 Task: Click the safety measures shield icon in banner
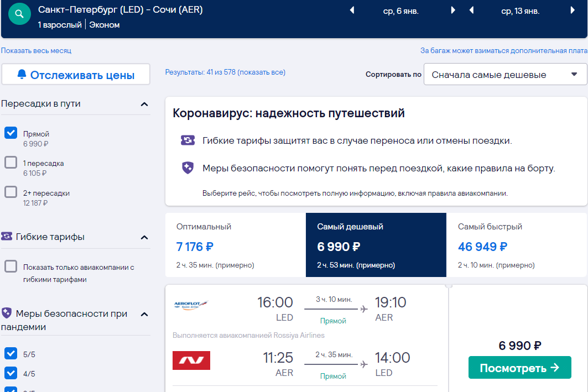pyautogui.click(x=188, y=168)
